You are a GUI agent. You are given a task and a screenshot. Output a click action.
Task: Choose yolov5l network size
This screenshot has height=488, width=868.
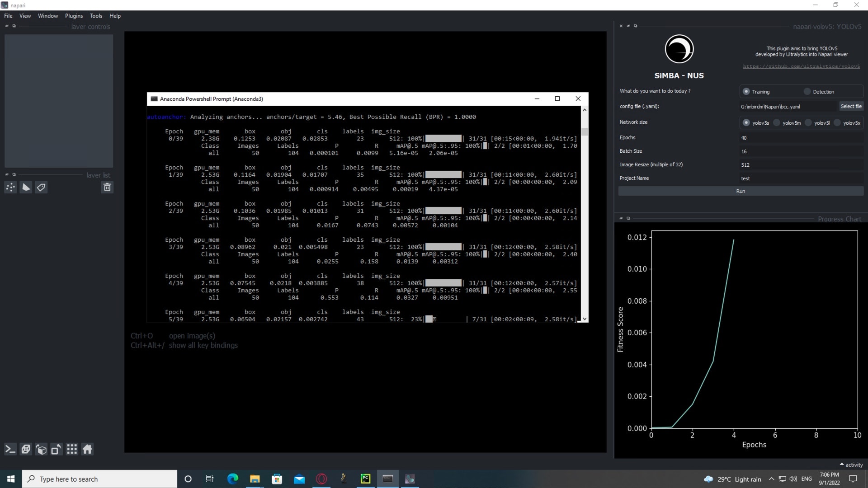point(808,123)
